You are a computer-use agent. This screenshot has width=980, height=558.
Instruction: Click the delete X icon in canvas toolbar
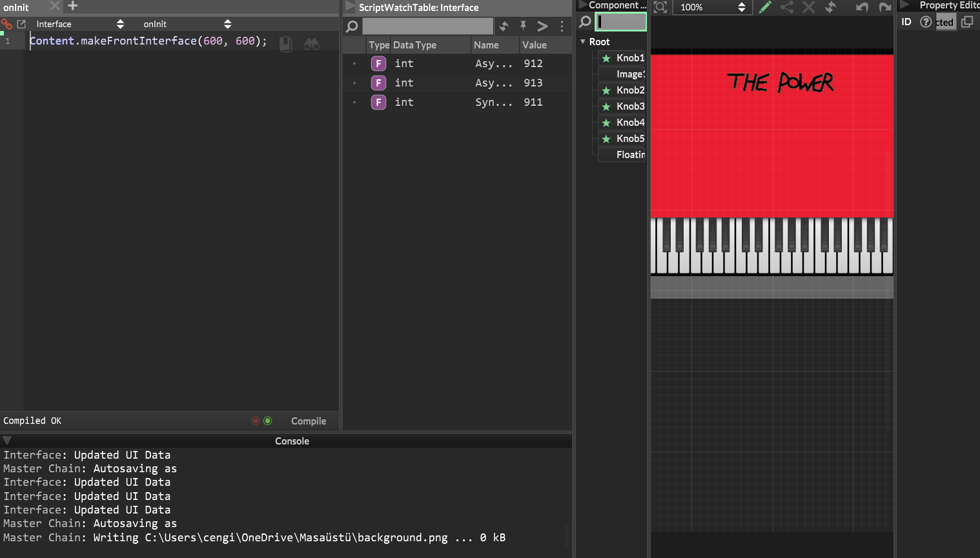[x=809, y=7]
